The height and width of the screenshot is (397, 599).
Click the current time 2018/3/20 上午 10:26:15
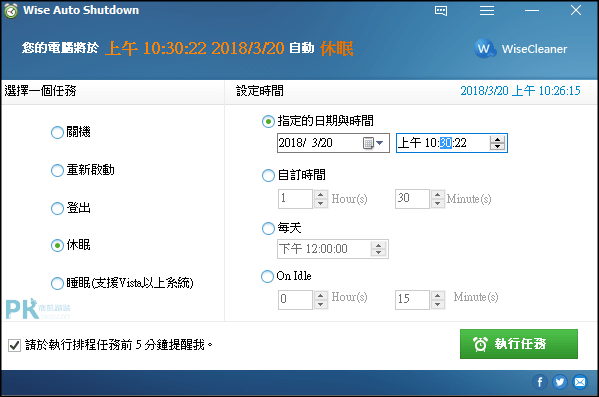coord(520,91)
